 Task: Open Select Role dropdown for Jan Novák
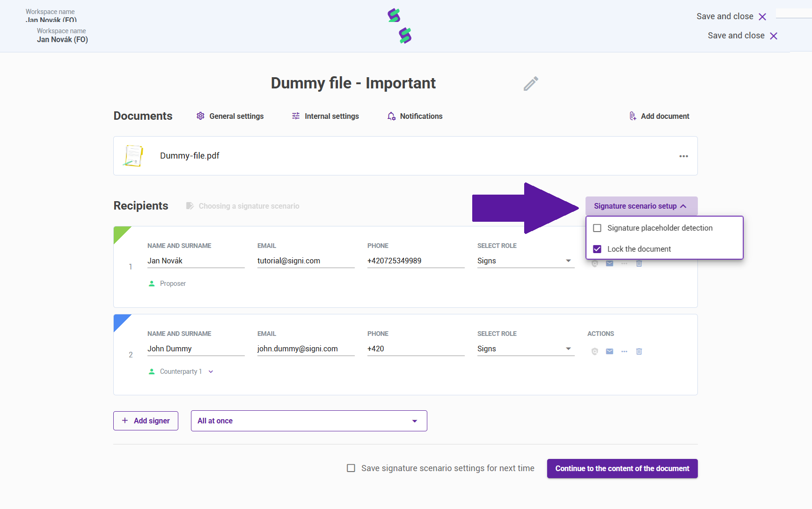tap(526, 261)
